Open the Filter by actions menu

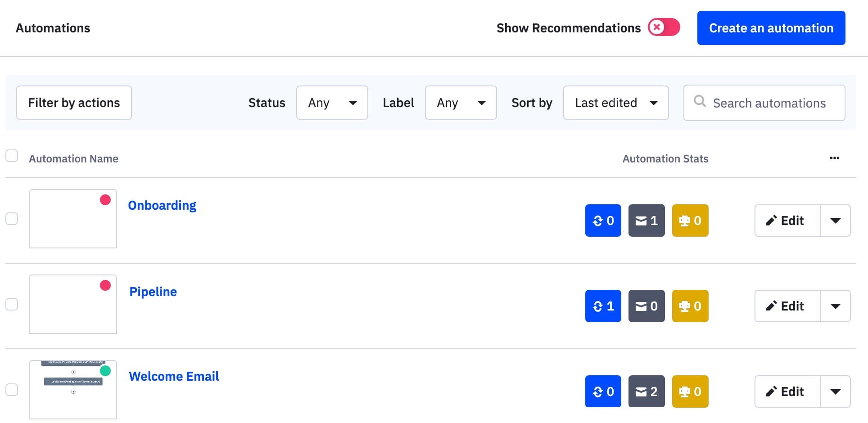(x=73, y=103)
